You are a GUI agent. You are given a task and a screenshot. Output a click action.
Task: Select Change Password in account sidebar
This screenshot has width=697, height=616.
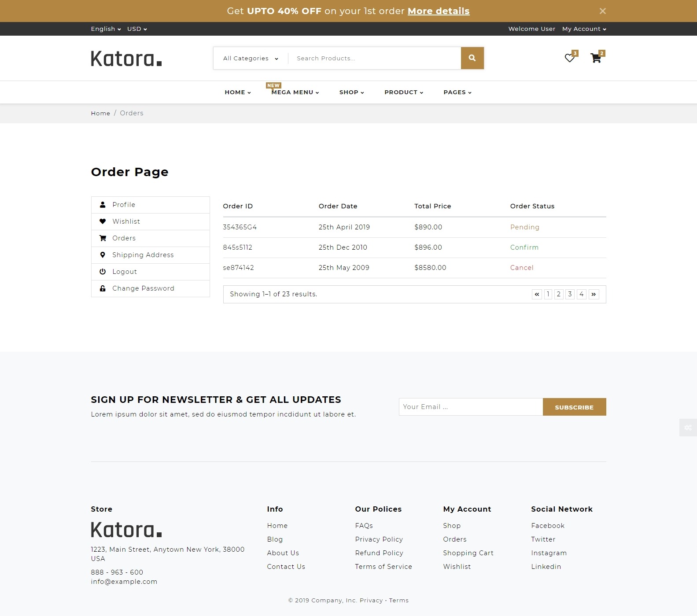point(143,288)
